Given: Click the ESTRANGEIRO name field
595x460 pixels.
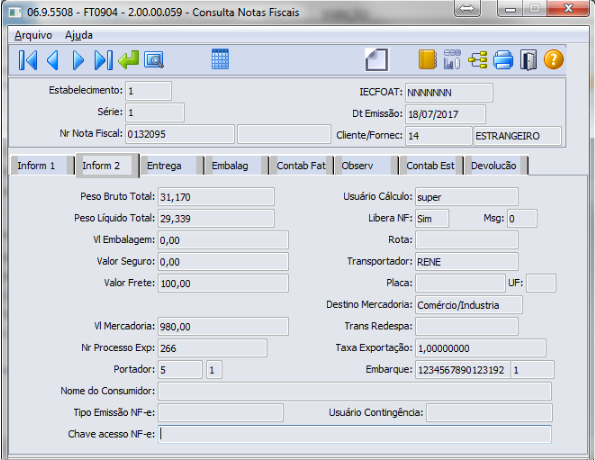Looking at the screenshot, I should 518,136.
